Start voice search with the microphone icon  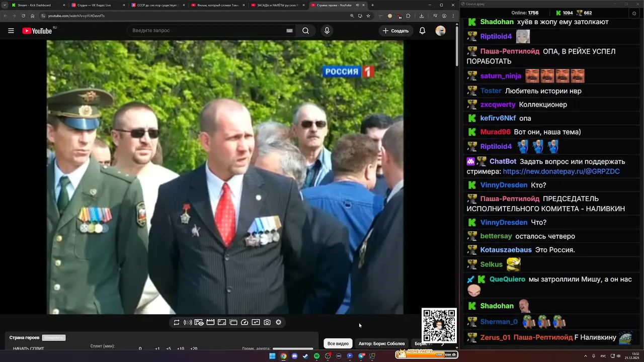click(x=327, y=31)
